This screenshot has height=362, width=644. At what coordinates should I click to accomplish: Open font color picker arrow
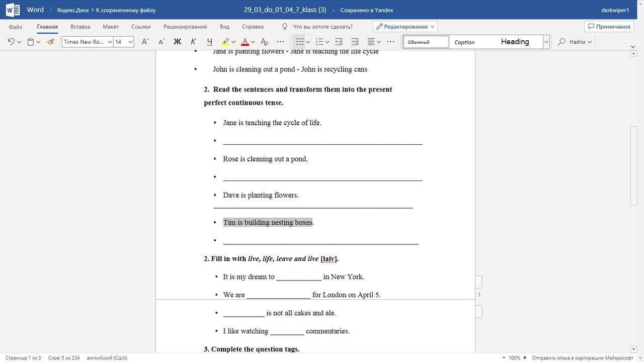pyautogui.click(x=253, y=42)
